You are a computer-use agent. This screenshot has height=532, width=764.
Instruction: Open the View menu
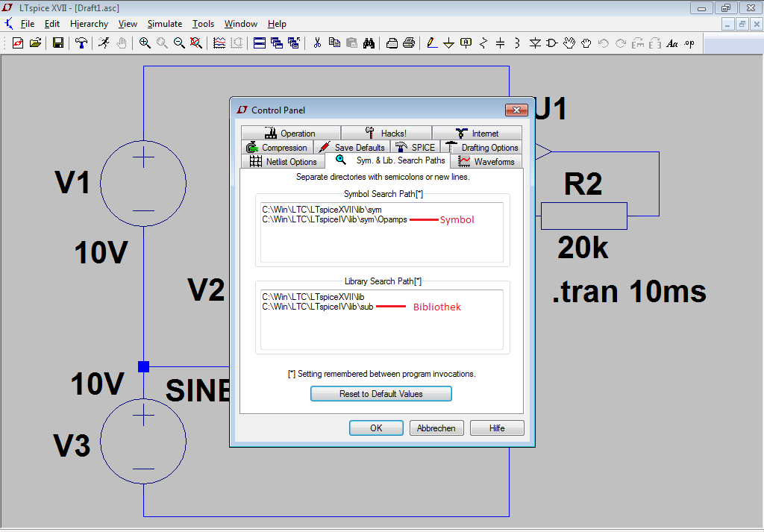coord(128,24)
